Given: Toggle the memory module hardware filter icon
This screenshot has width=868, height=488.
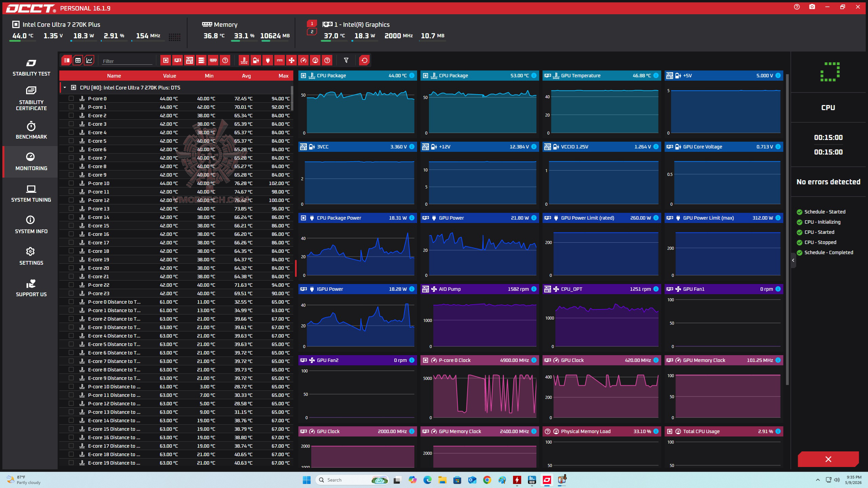Looking at the screenshot, I should pos(213,60).
